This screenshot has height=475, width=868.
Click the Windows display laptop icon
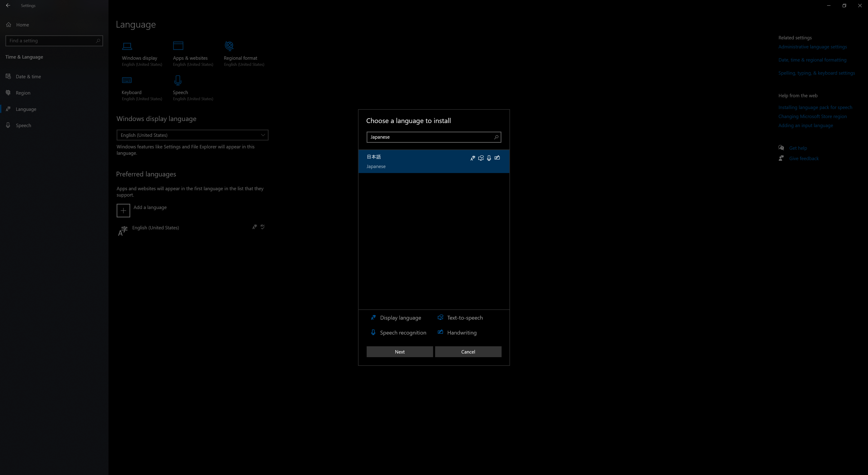[x=127, y=46]
